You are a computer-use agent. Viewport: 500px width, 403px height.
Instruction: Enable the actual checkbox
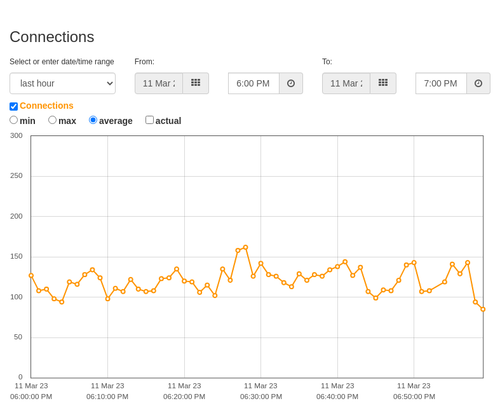[x=149, y=120]
